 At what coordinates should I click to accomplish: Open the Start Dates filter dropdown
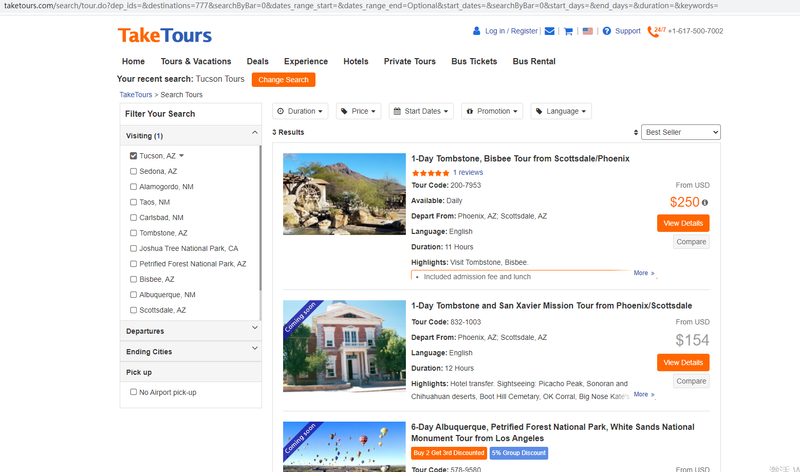tap(421, 111)
